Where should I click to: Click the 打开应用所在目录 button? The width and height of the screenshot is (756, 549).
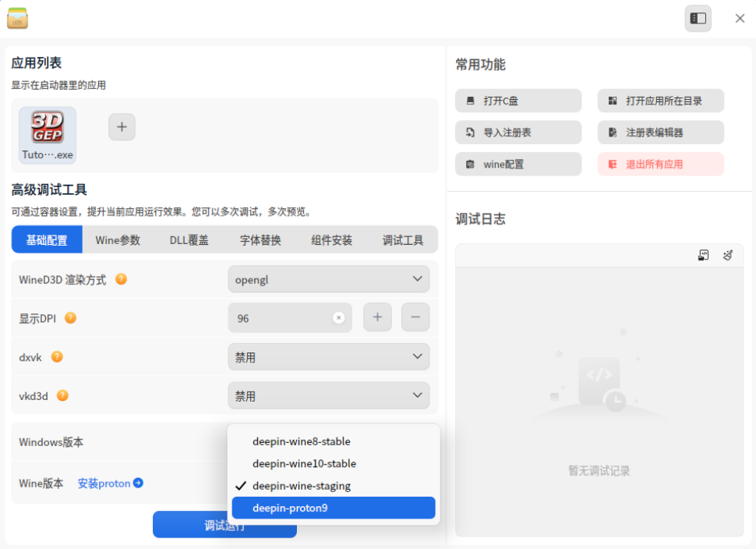click(661, 101)
